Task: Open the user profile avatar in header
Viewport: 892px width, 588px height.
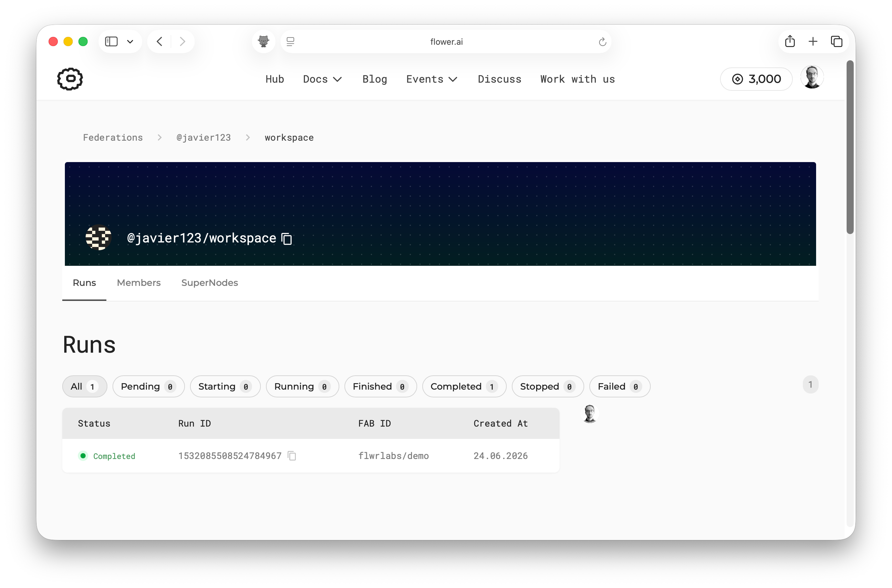Action: (812, 77)
